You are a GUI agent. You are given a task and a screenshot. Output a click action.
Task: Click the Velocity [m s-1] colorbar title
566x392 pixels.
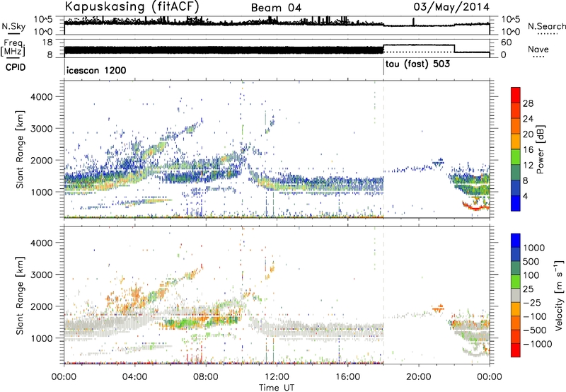coord(558,295)
